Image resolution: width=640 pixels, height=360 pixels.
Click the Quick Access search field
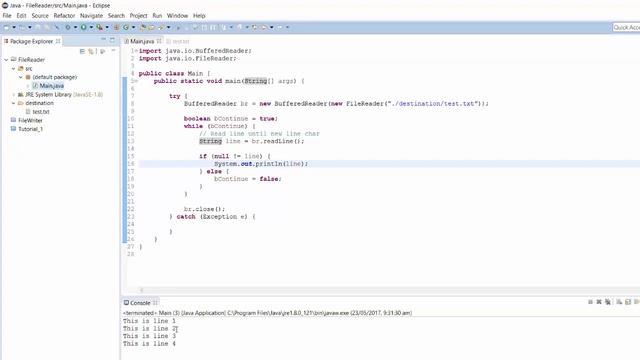click(x=626, y=27)
